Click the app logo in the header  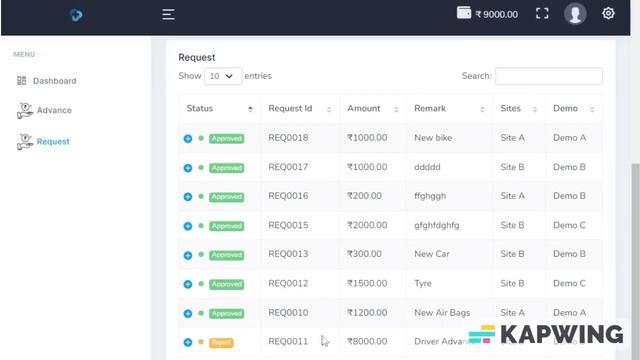tap(76, 15)
